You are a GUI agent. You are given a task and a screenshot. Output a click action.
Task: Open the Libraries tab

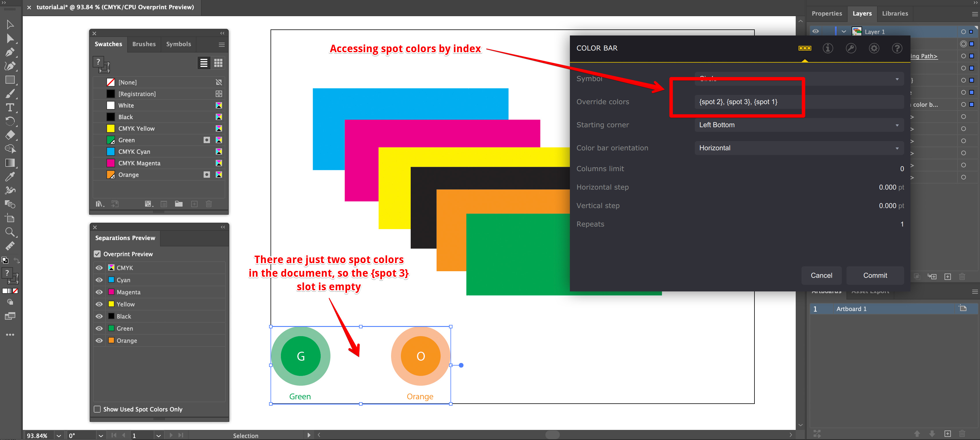click(895, 13)
